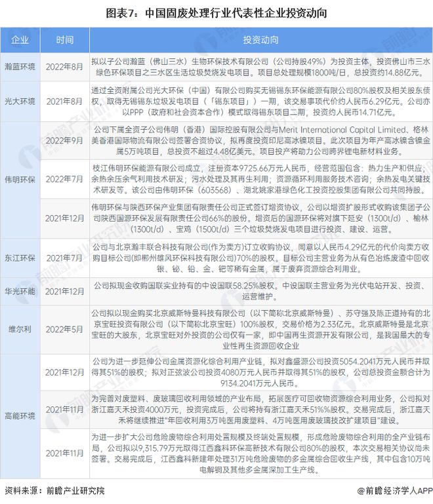Screen dimensions: 433x504
Task: Select the 2022年7月 date cell
Action: (65, 179)
